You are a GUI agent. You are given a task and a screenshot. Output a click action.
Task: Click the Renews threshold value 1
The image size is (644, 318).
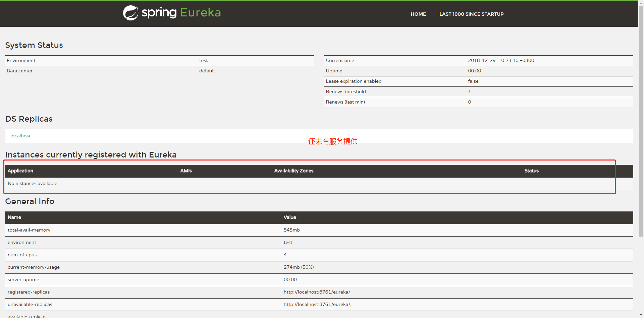tap(470, 91)
